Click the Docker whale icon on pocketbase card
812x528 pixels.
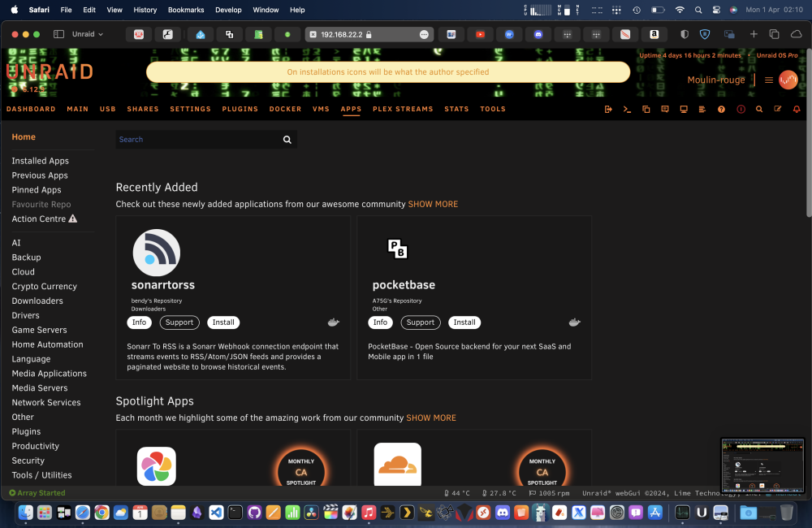(x=574, y=322)
